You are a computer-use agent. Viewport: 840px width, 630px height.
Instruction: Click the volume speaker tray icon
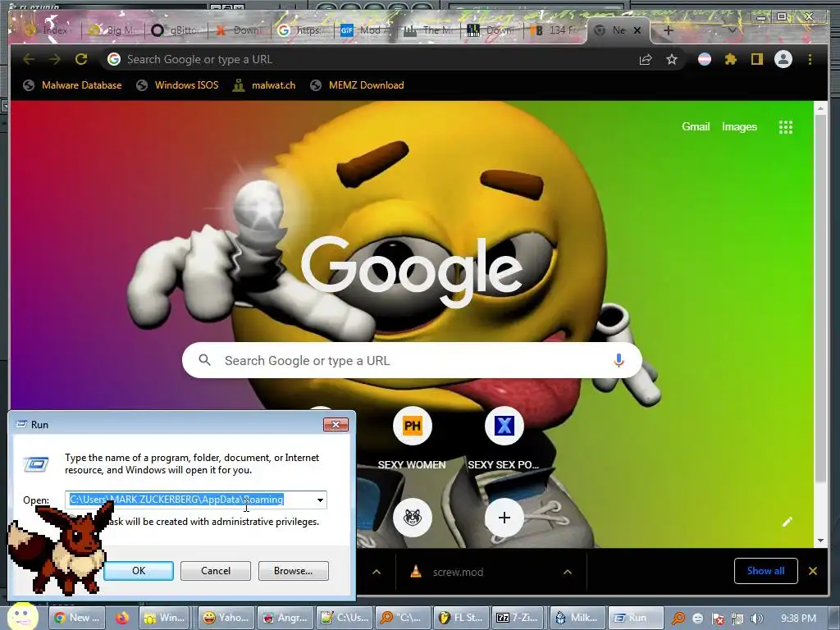click(757, 619)
